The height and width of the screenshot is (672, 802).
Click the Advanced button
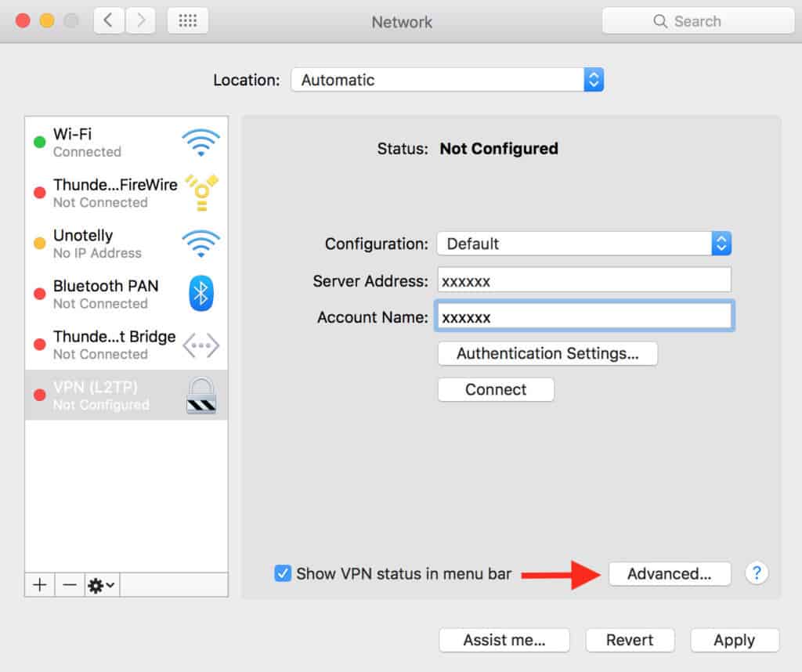[670, 573]
